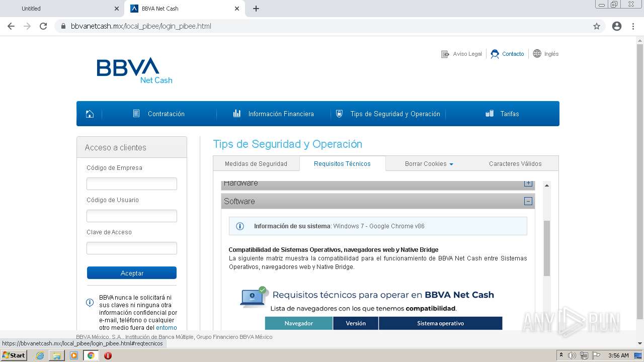Image resolution: width=644 pixels, height=362 pixels.
Task: Focus the Clave de Acceso field
Action: 132,248
